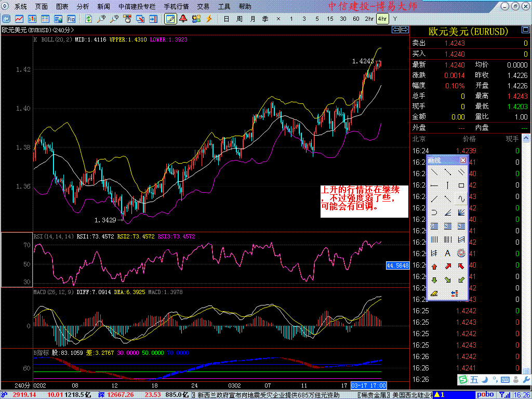
Task: Select the vertical line drawing tool
Action: 447,185
